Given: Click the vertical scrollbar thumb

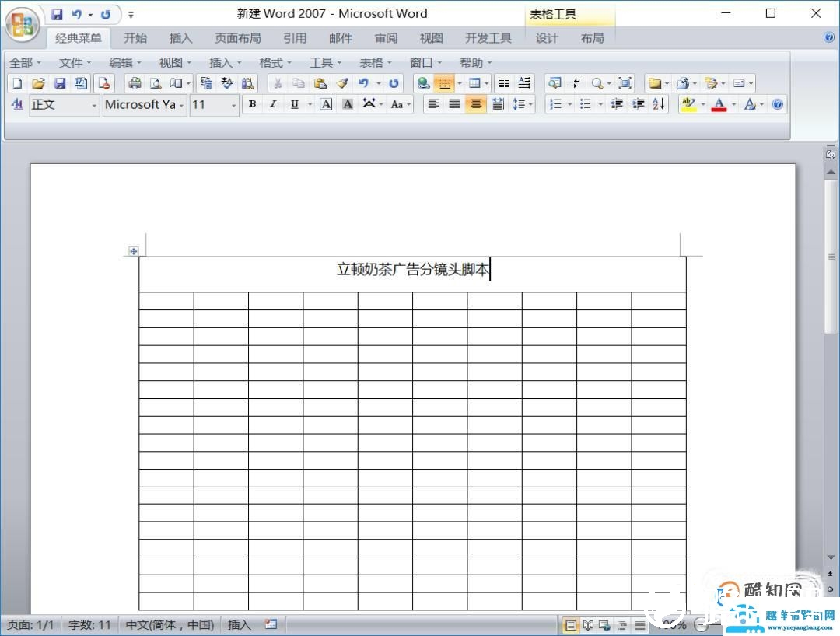Looking at the screenshot, I should pyautogui.click(x=831, y=257).
